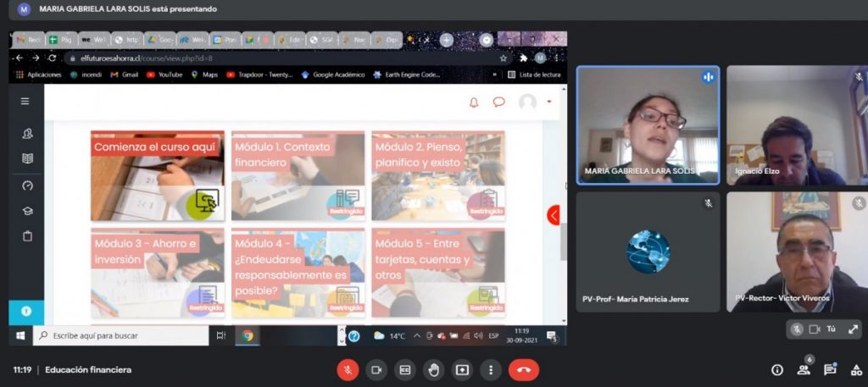
Task: Expand self-view with the diagonal arrows icon
Action: [x=853, y=329]
